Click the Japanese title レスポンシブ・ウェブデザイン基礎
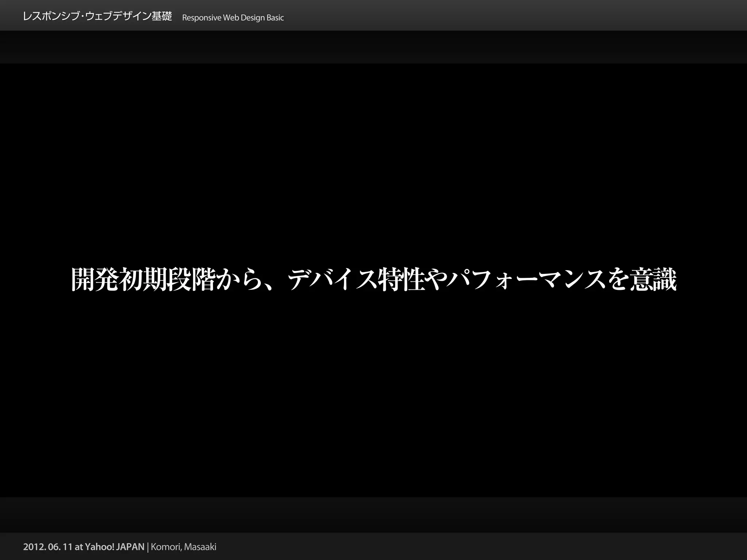 tap(97, 17)
